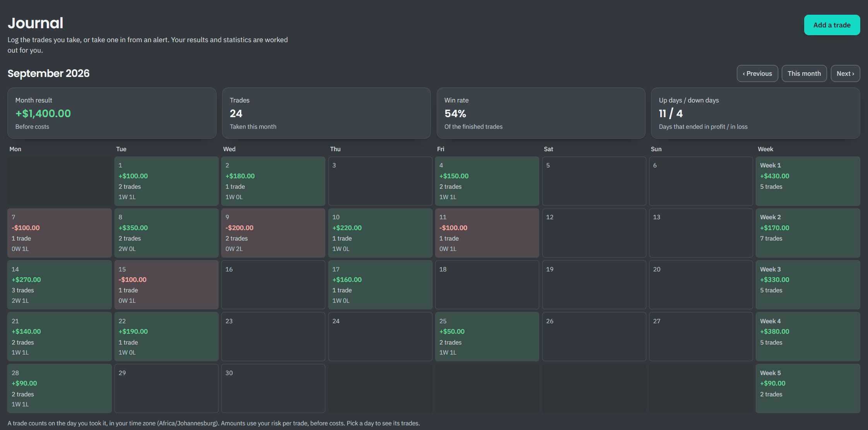868x430 pixels.
Task: Open Week 3 summary +$330.00
Action: 808,285
